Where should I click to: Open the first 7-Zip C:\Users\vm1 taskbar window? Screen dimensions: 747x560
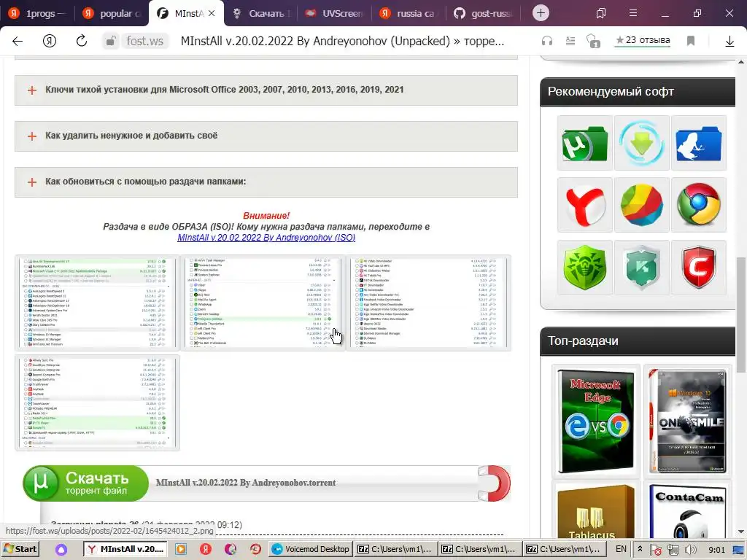[x=396, y=549]
